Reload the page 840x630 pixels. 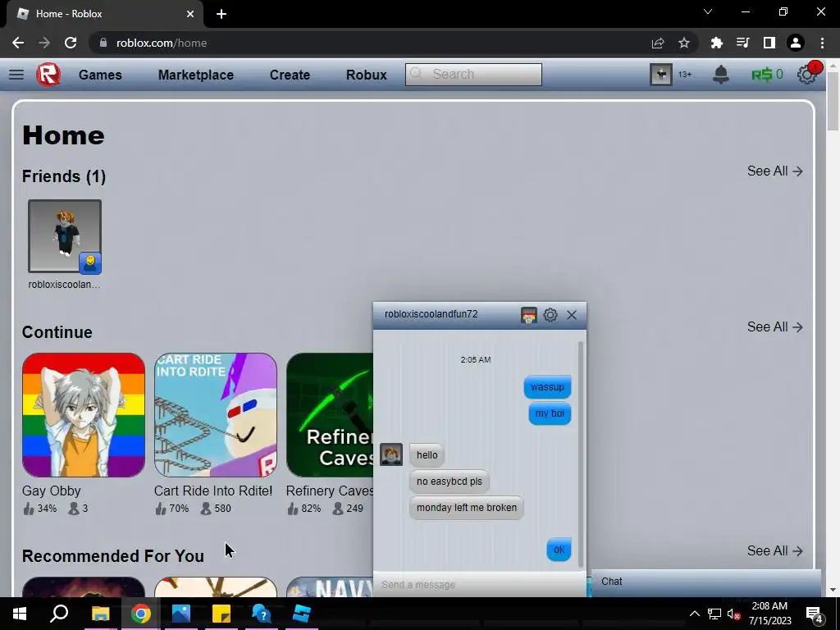point(71,43)
